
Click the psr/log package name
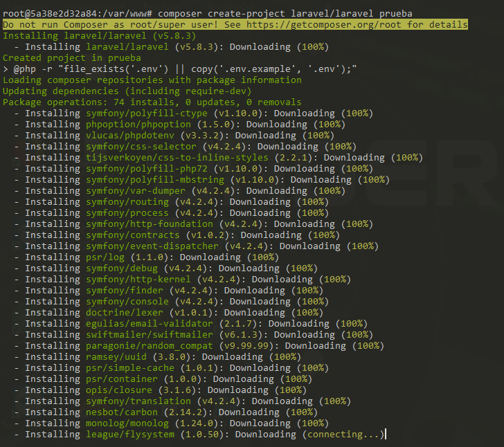pyautogui.click(x=105, y=257)
